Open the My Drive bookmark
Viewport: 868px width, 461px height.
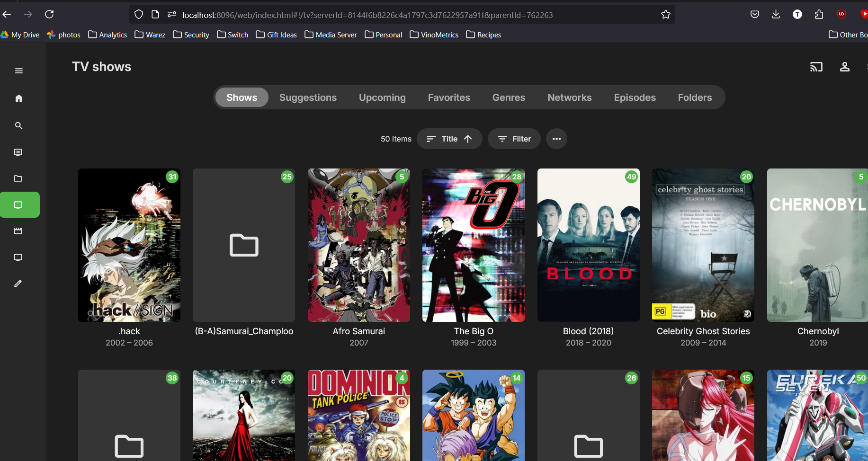pos(20,35)
